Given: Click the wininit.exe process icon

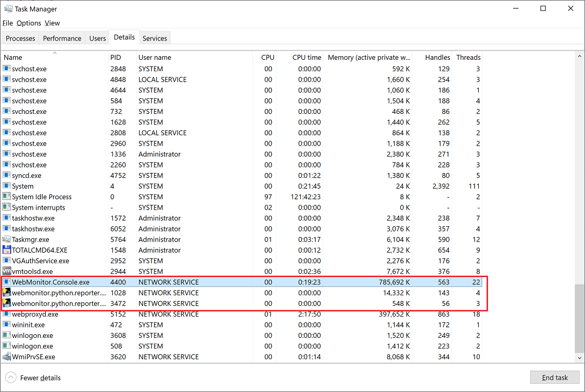Looking at the screenshot, I should 6,324.
